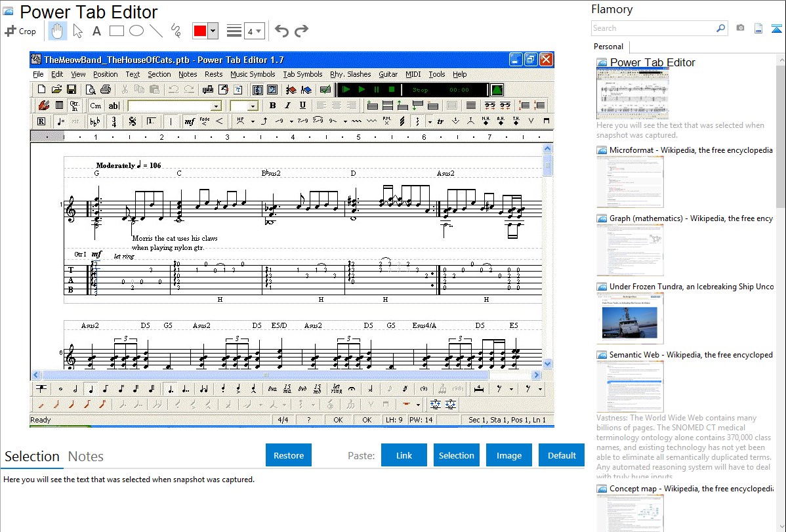Click the New document icon
The height and width of the screenshot is (532, 786).
41,90
